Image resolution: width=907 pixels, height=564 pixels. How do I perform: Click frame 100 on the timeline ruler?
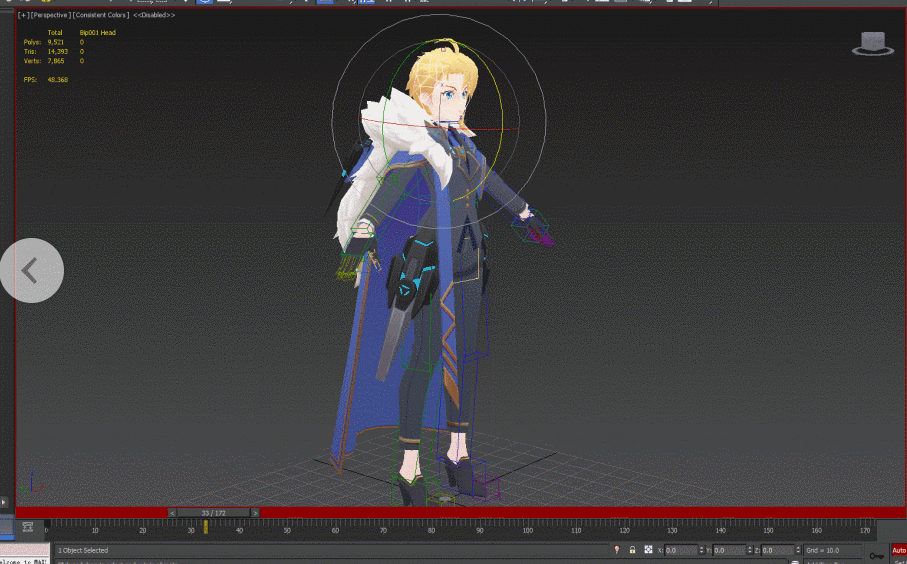click(x=527, y=530)
